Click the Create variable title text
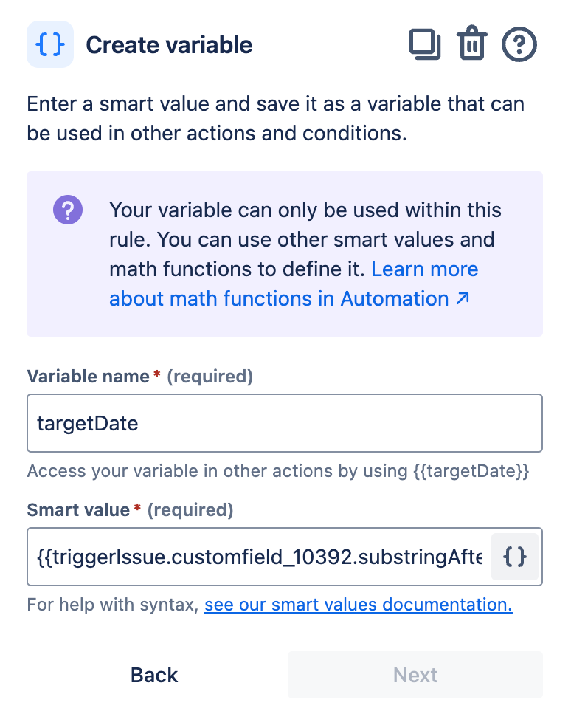The image size is (571, 728). pos(169,44)
